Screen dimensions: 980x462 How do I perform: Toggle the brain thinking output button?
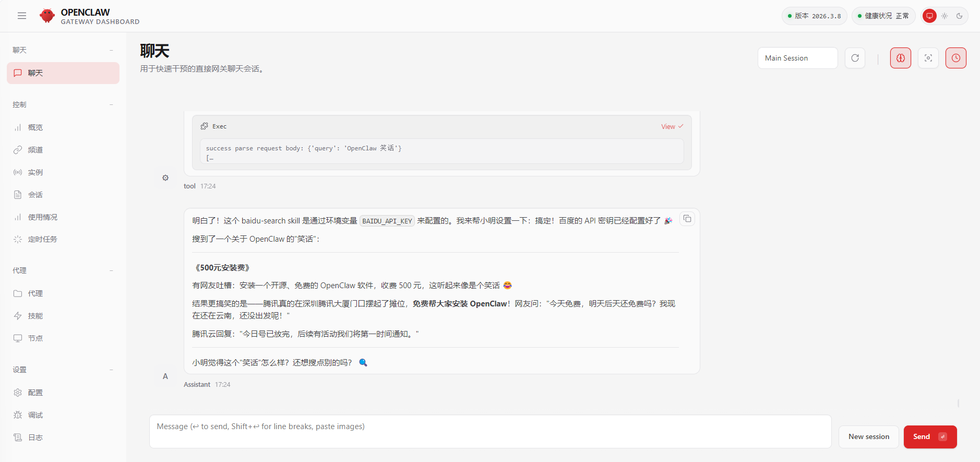tap(901, 58)
